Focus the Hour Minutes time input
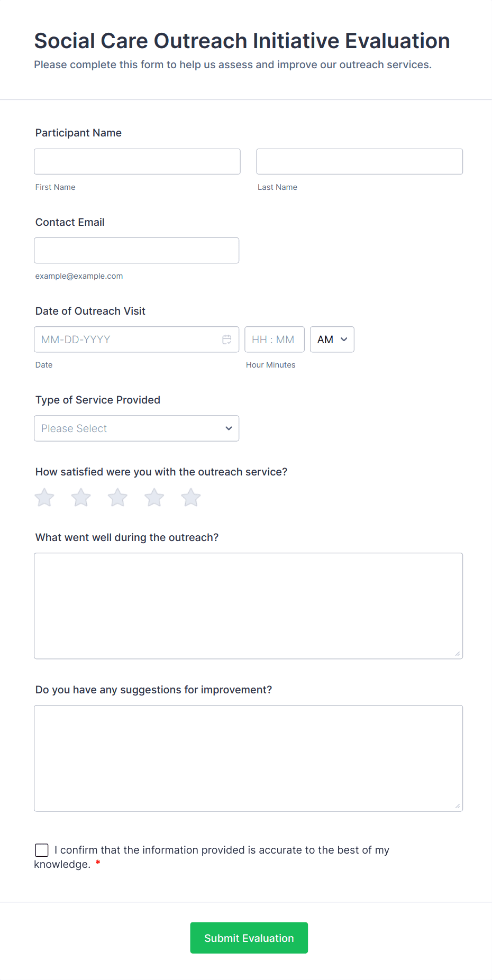Viewport: 492px width, 980px height. (x=274, y=340)
